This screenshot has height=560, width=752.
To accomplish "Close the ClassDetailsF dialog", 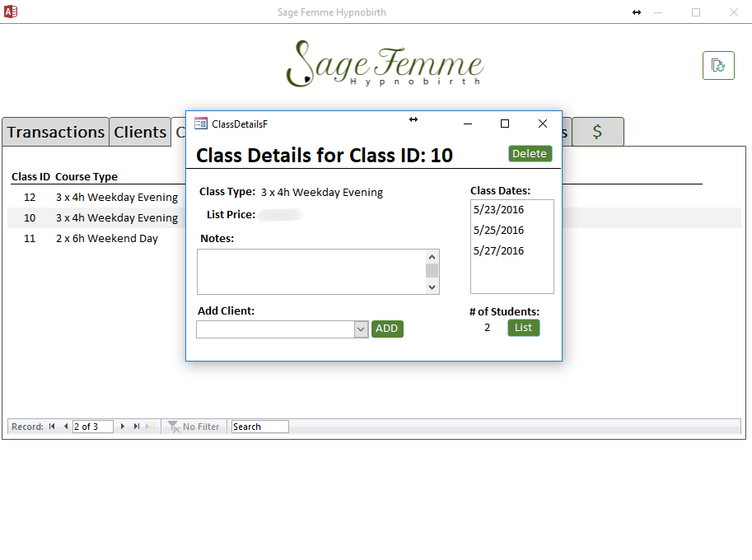I will [x=543, y=124].
